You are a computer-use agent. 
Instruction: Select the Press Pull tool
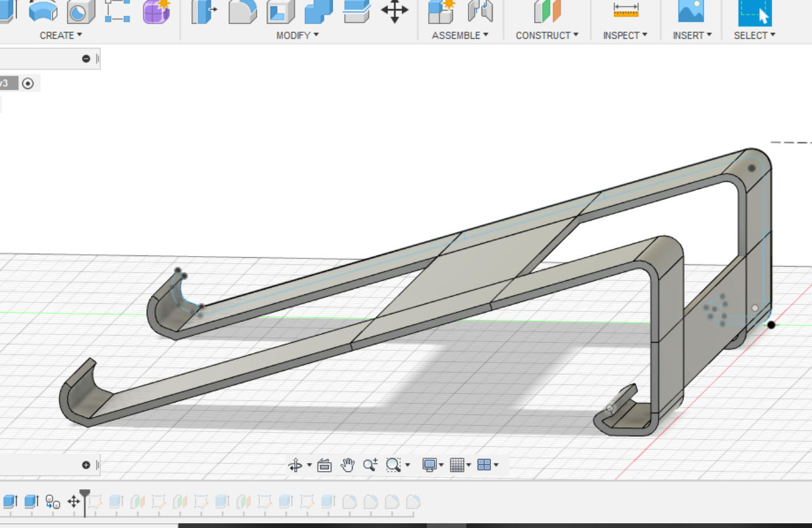click(204, 12)
